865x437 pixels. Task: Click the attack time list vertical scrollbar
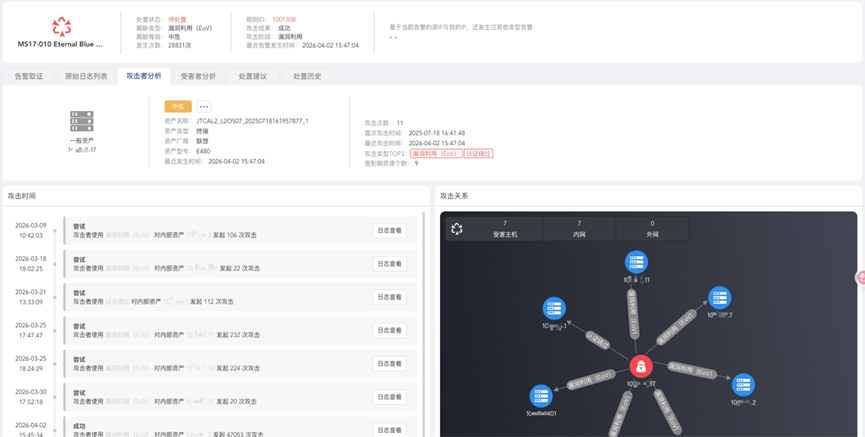[424, 323]
